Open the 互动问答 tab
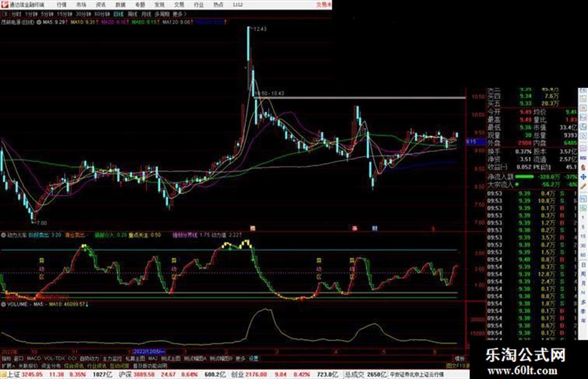Image resolution: width=588 pixels, height=379 pixels. [x=119, y=365]
